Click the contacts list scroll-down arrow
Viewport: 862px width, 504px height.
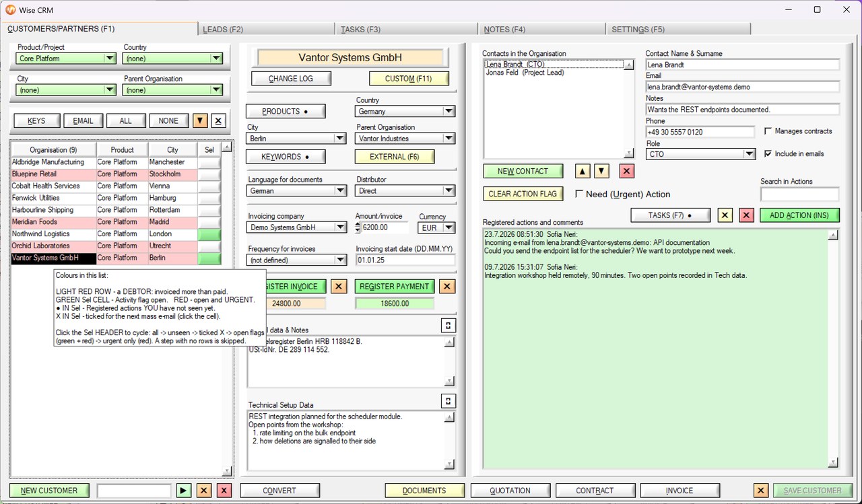coord(629,153)
